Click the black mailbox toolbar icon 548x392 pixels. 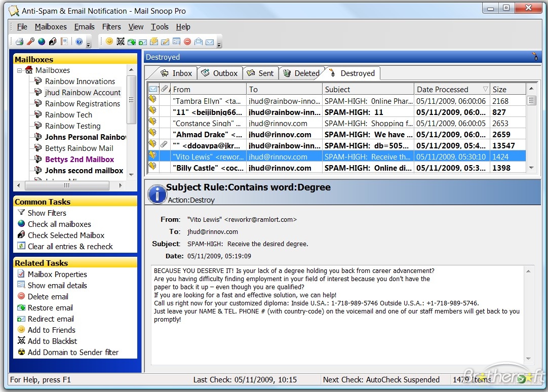53,42
